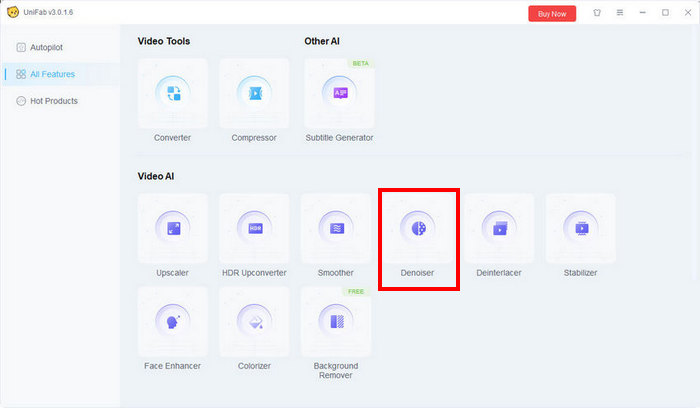
Task: Open the Colorizer tool
Action: (254, 322)
